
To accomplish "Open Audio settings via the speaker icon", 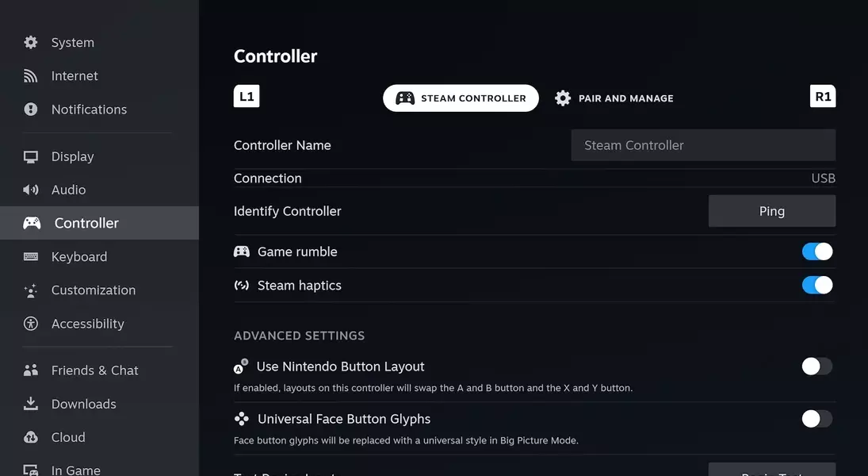I will click(x=31, y=190).
